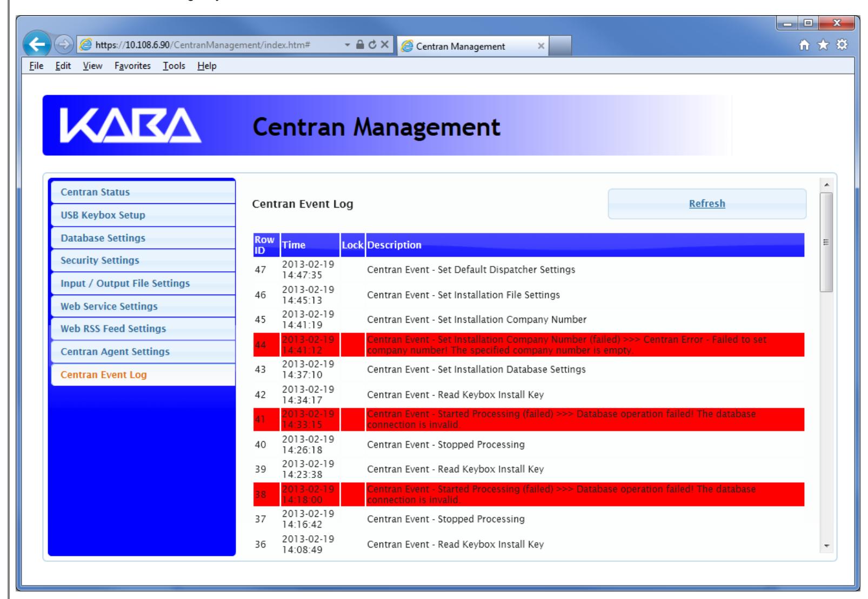
Task: Stop loading with the address bar X icon
Action: click(x=384, y=45)
